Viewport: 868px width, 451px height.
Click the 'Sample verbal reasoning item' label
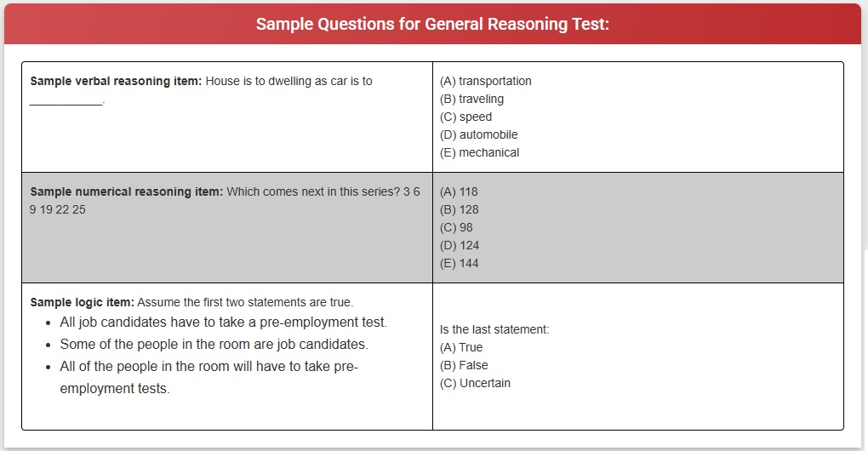[116, 81]
